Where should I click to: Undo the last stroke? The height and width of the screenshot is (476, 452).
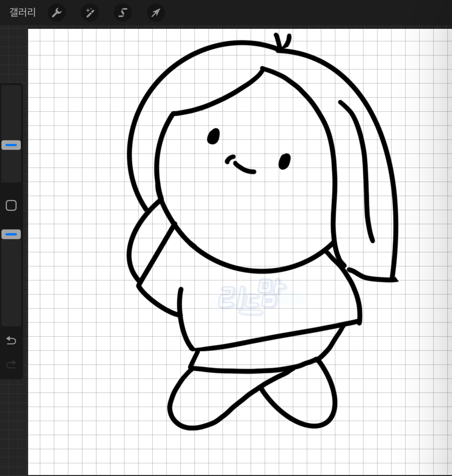11,340
